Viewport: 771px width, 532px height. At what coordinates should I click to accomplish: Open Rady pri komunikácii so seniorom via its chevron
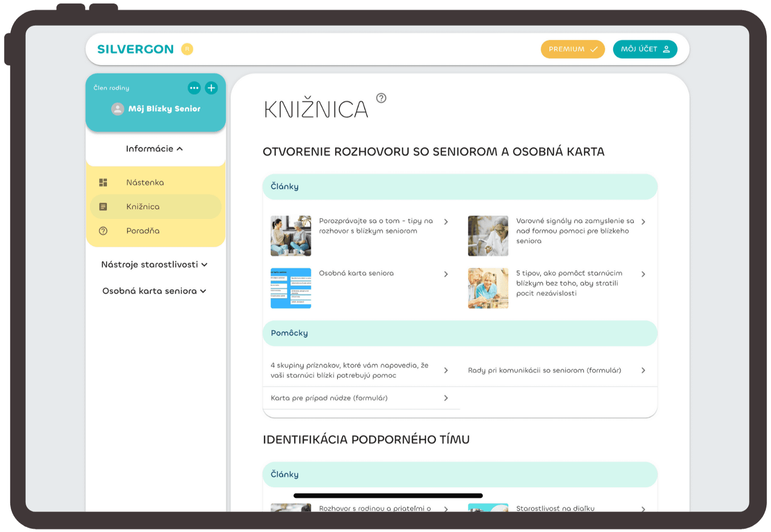click(643, 370)
